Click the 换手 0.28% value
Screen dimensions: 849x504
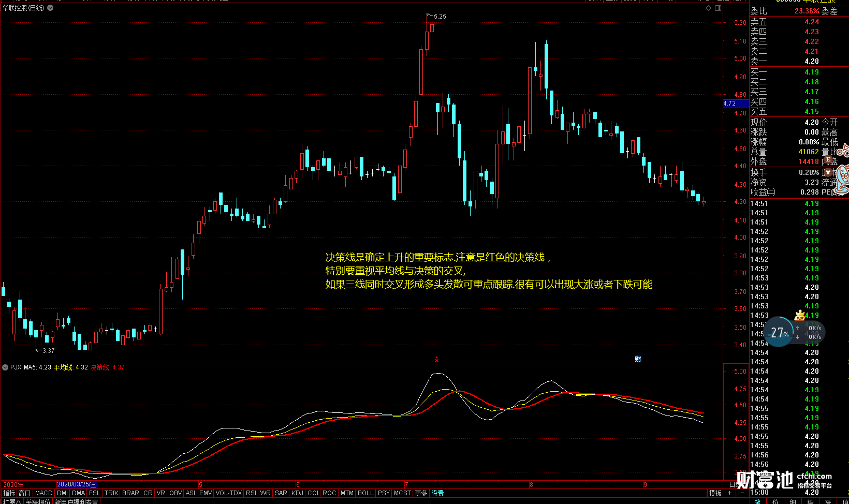coord(809,172)
